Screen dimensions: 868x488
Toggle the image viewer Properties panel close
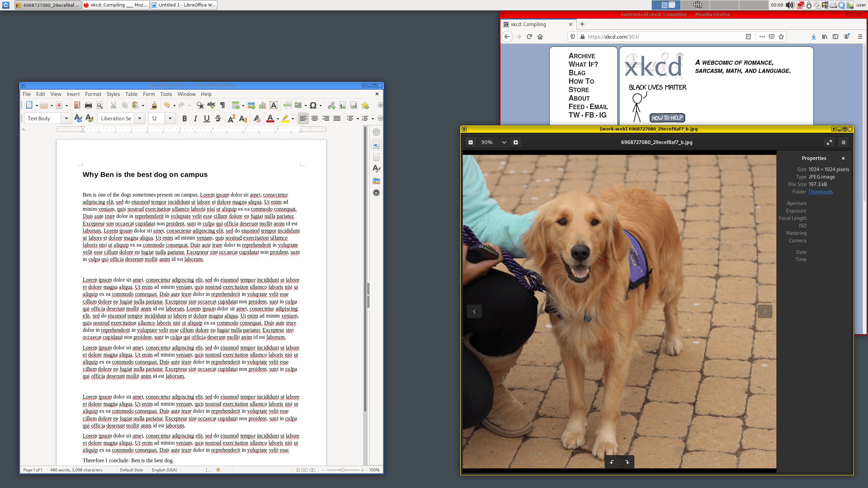click(843, 157)
